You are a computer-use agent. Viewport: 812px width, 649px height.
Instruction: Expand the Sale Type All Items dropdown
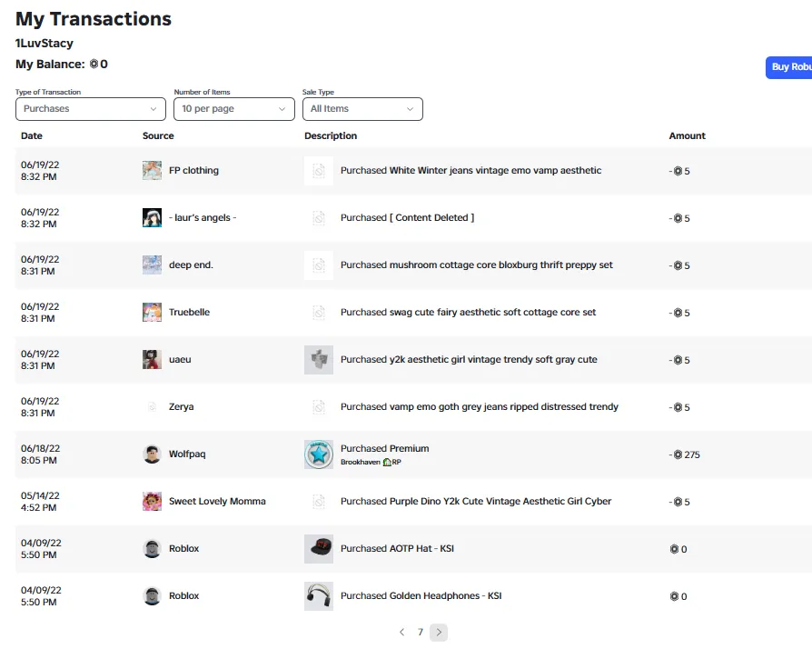[x=362, y=109]
